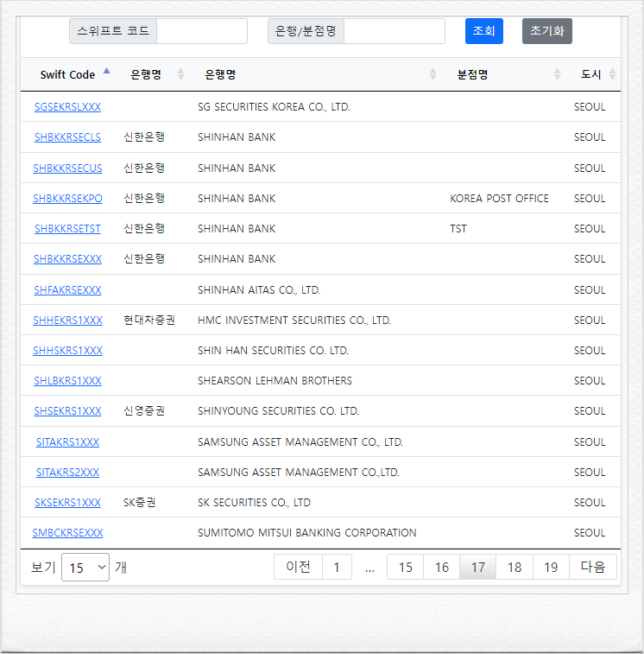The image size is (644, 654).
Task: Select the SG SECURITIES KOREA CO., LTD. cell
Action: tap(274, 107)
